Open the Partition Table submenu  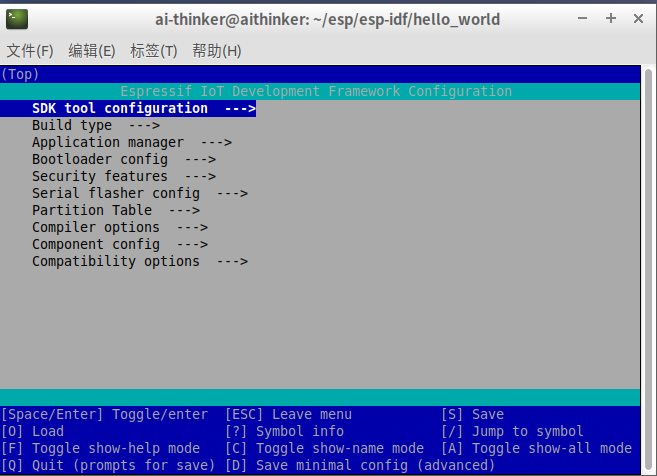pos(116,210)
